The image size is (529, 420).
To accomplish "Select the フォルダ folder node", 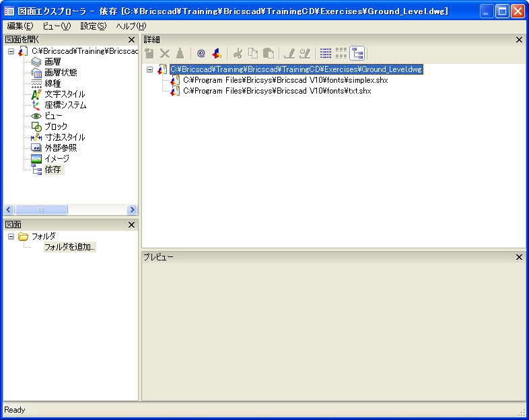I will pyautogui.click(x=44, y=236).
